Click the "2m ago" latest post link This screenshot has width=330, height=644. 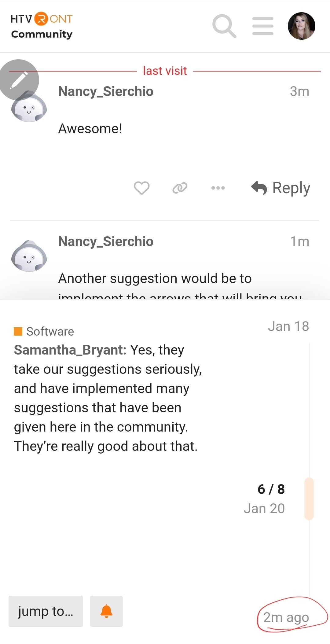pyautogui.click(x=286, y=617)
